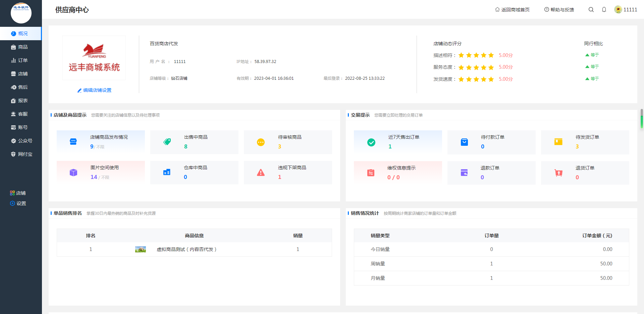
Task: Open the 订单 sidebar menu
Action: (x=20, y=60)
